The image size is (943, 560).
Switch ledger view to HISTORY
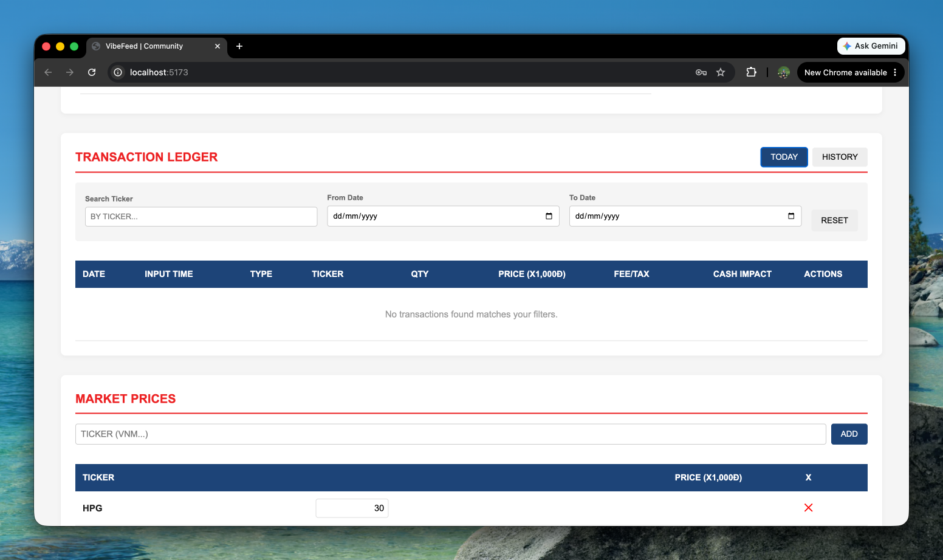point(840,157)
